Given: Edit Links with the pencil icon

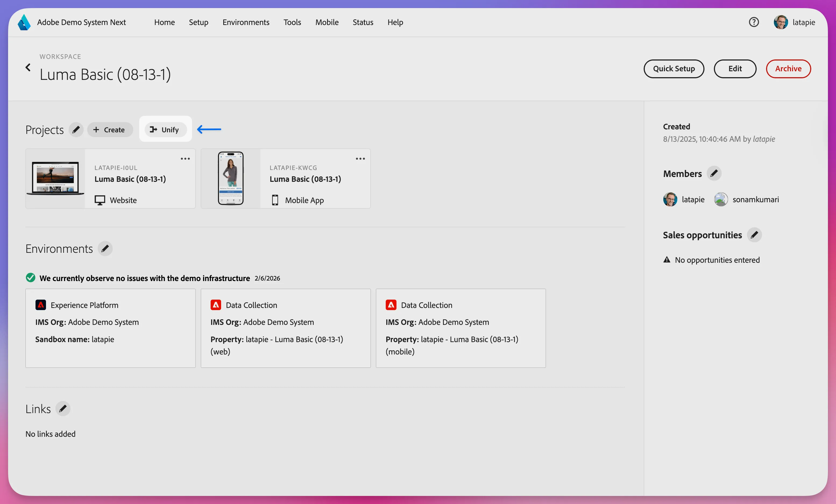Looking at the screenshot, I should click(63, 409).
